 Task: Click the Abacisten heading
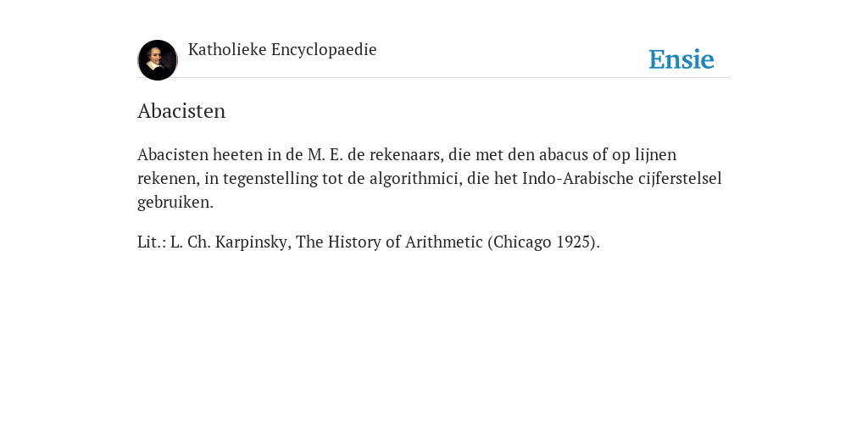pos(181,111)
